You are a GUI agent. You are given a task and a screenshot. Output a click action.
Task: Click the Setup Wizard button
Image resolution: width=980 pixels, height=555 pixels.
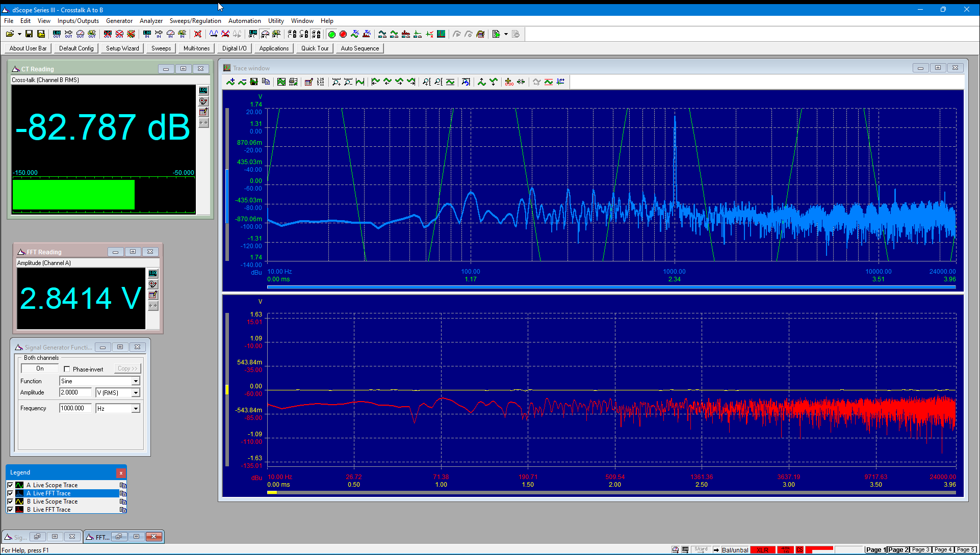pyautogui.click(x=122, y=48)
